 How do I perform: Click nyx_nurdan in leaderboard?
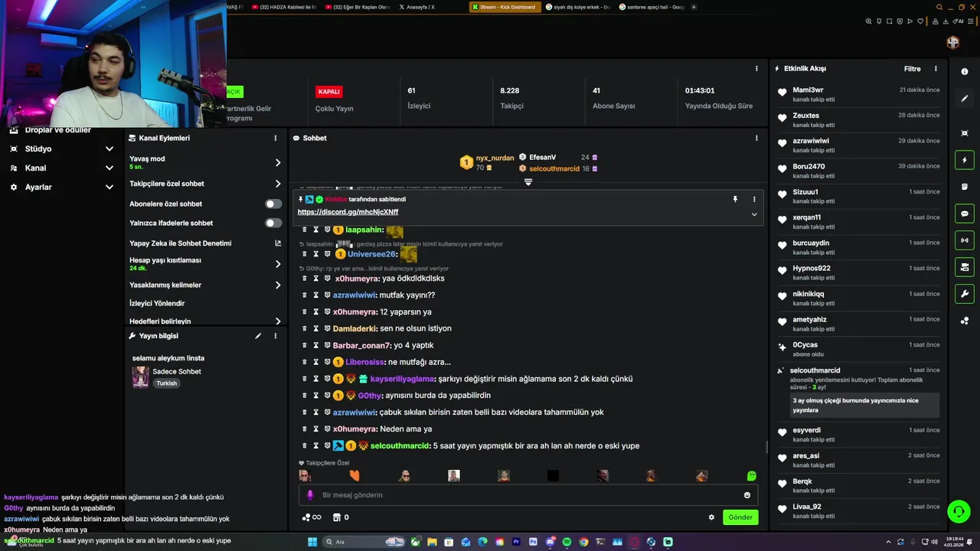click(x=495, y=158)
